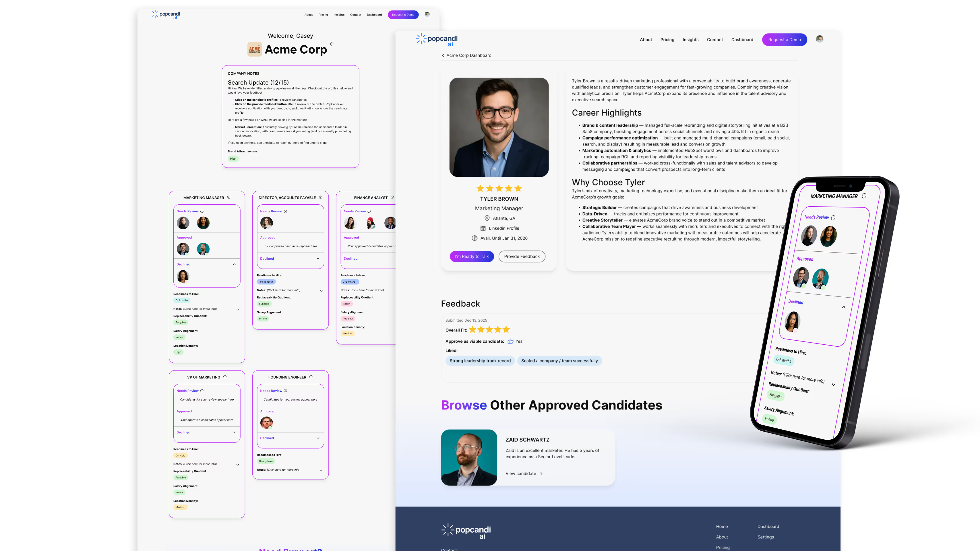Click popcandi logo in dashboard window header

point(166,15)
